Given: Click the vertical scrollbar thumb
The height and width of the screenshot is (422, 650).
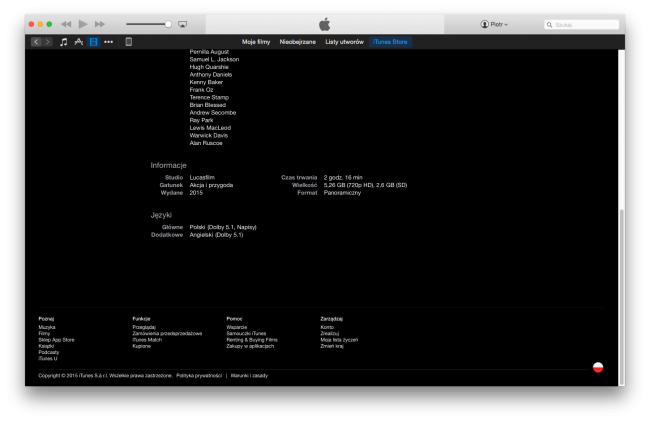Looking at the screenshot, I should coord(621,297).
